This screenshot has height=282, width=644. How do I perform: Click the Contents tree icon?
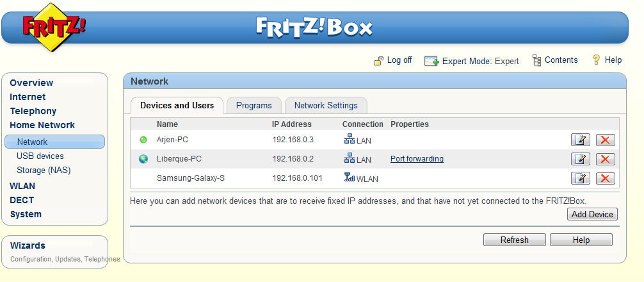click(x=536, y=60)
